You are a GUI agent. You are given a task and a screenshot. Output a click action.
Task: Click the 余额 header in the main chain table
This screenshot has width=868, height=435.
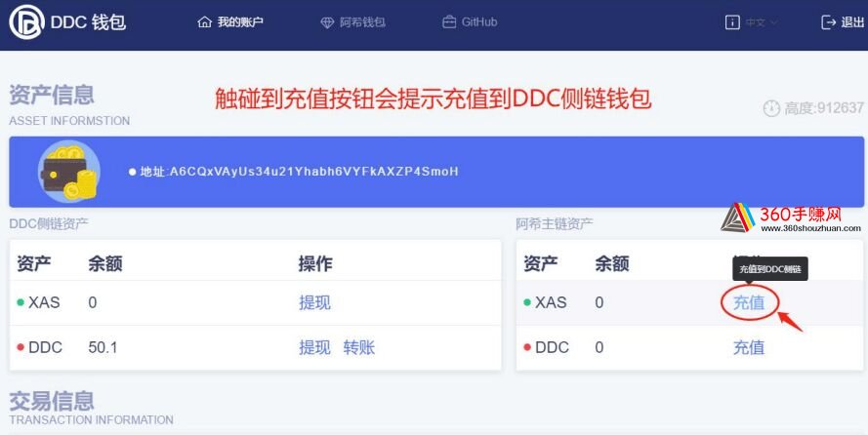[611, 263]
